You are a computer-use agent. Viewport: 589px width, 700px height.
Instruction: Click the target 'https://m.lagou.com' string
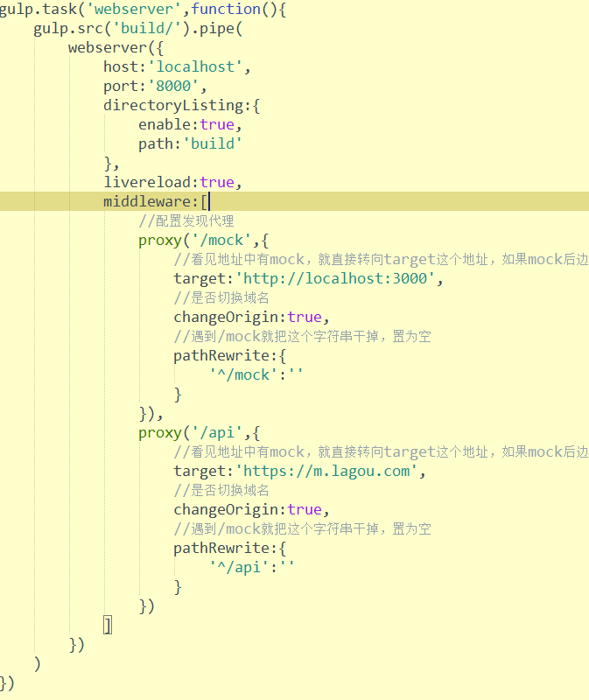pyautogui.click(x=326, y=471)
